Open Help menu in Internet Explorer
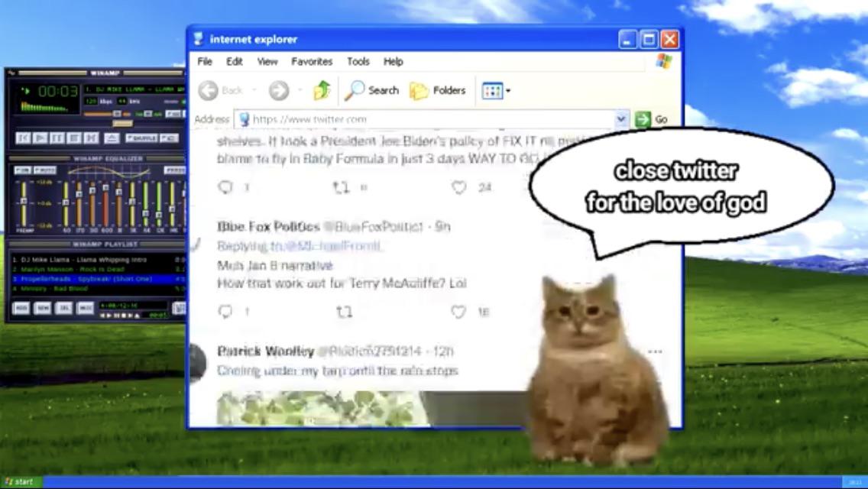 393,61
